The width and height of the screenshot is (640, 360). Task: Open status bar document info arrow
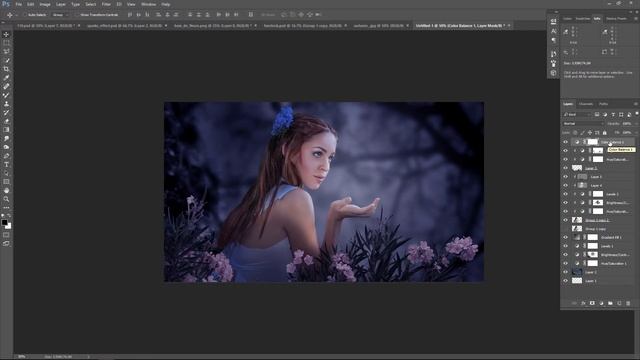[x=89, y=357]
